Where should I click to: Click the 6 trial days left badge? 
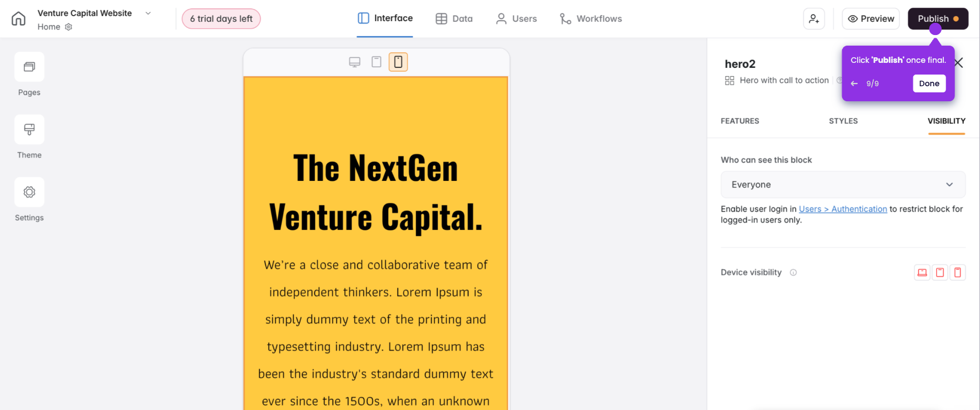(221, 19)
